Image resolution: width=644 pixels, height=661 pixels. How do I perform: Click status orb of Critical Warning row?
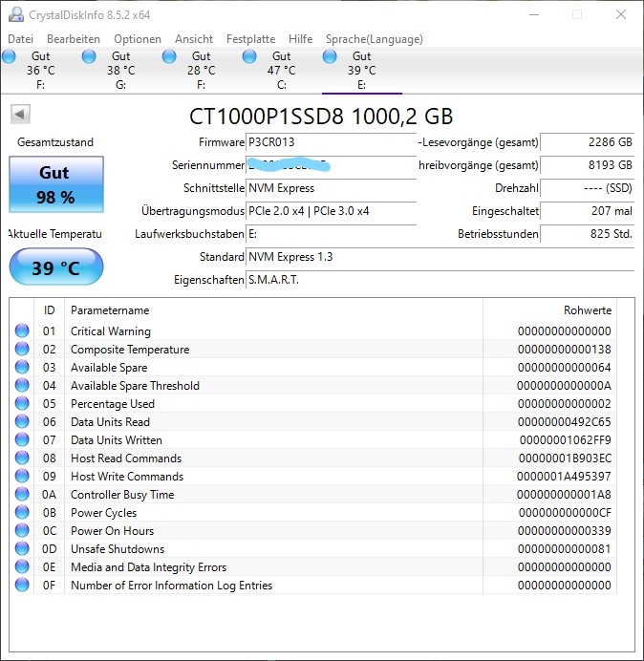point(22,330)
